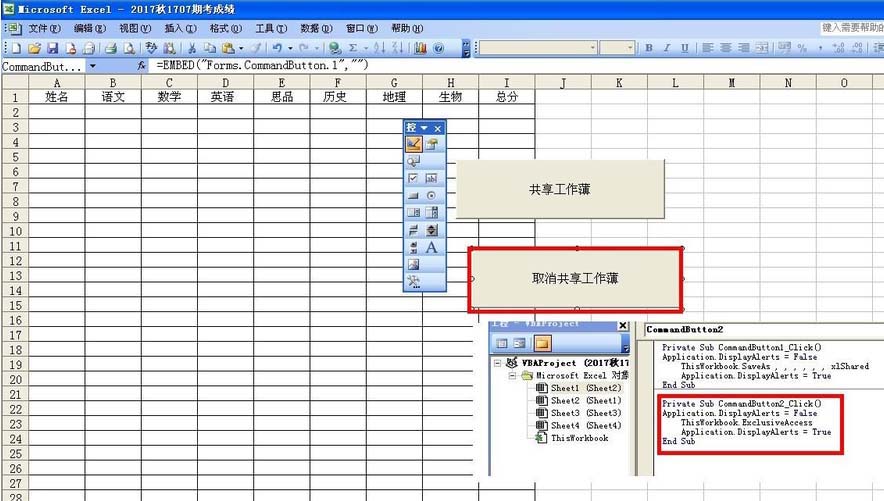
Task: Select List Box control tool
Action: click(413, 213)
